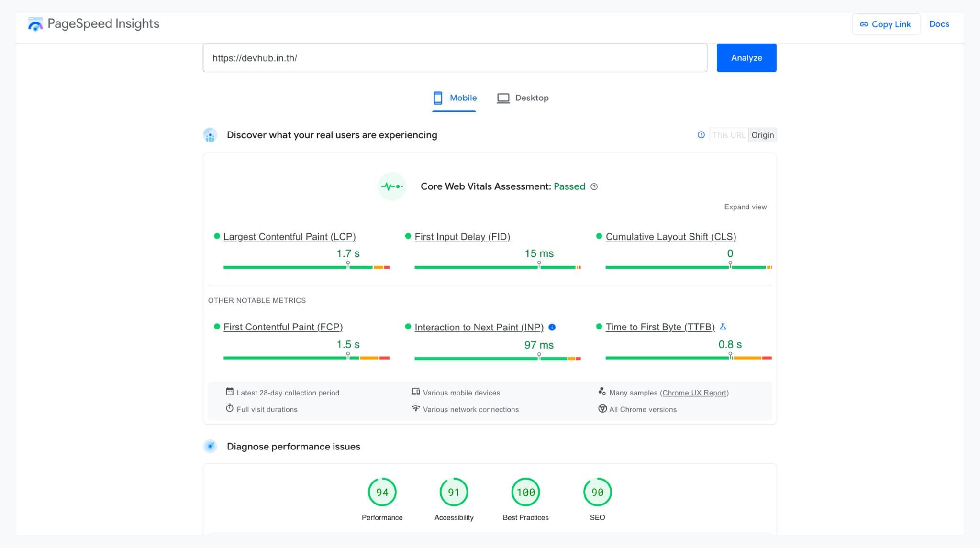Click the calendar icon for 28-day collection

(x=230, y=392)
